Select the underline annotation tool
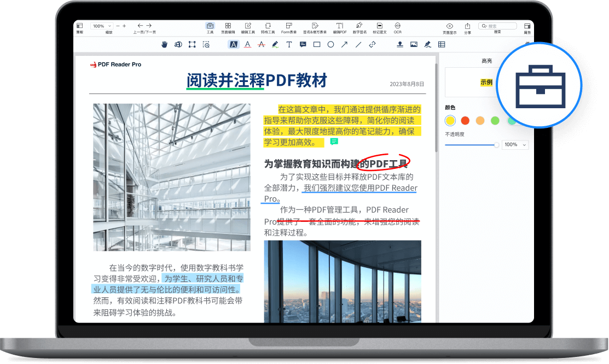 [247, 45]
